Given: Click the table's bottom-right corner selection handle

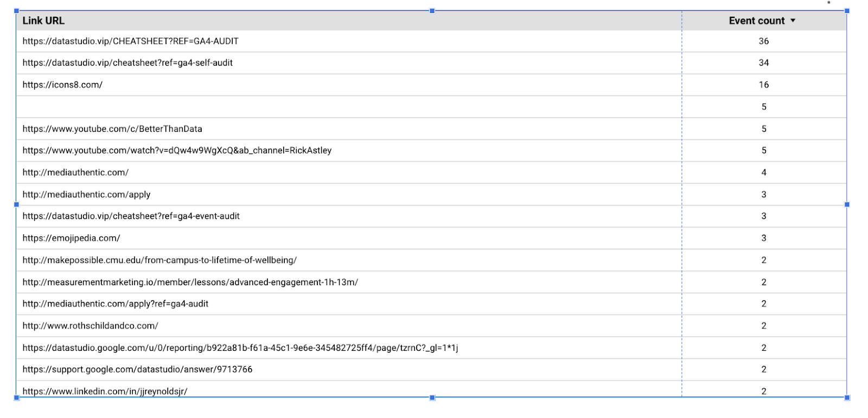Looking at the screenshot, I should point(847,398).
